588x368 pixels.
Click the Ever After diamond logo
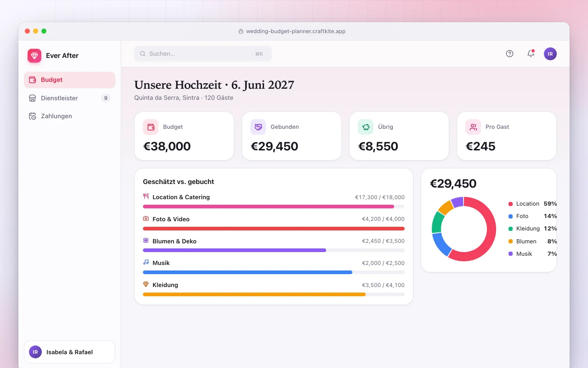coord(34,56)
